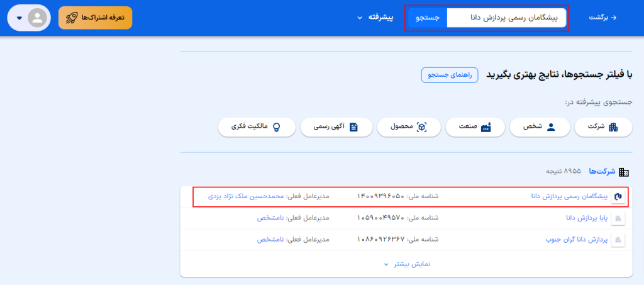The width and height of the screenshot is (644, 285).
Task: Open راهنمای جستجو search guide
Action: coord(450,75)
